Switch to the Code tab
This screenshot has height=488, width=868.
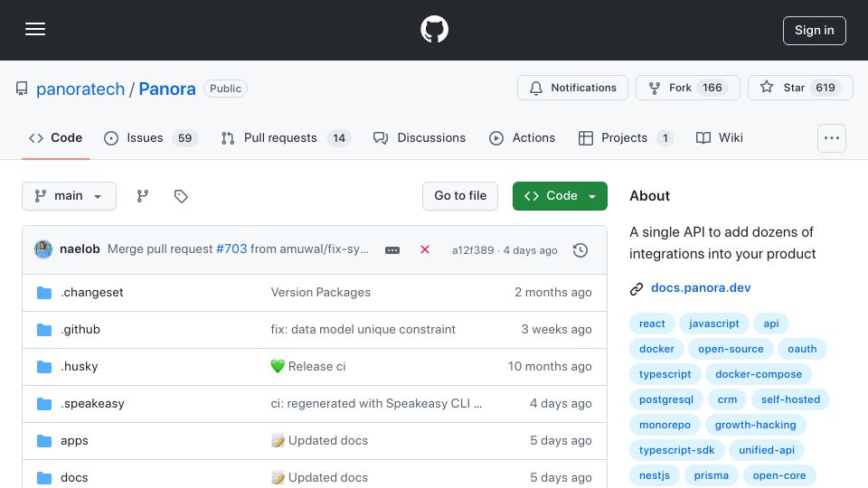point(55,137)
